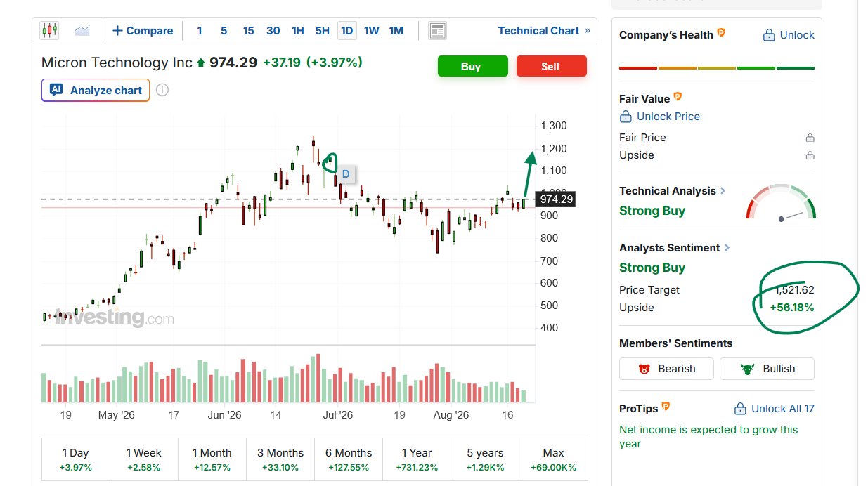Open the candlestick chart type icon

(x=49, y=30)
